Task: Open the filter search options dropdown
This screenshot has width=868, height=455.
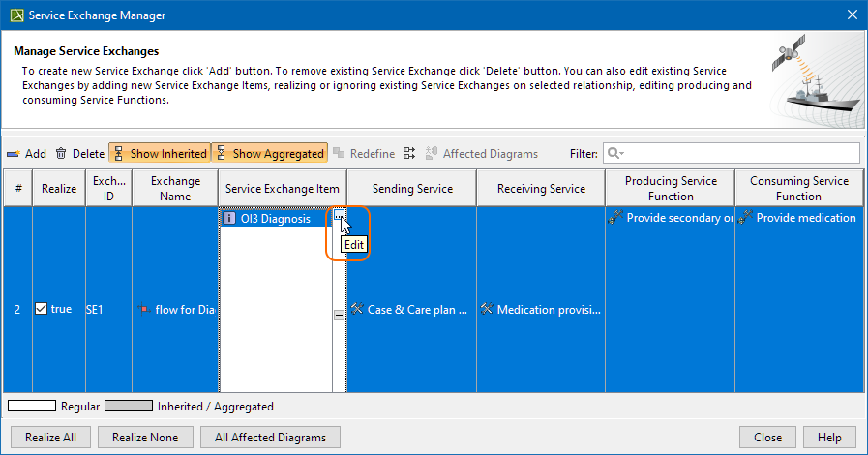Action: (x=614, y=153)
